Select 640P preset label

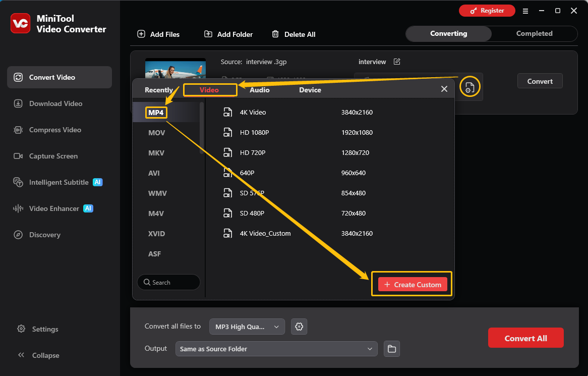click(247, 173)
